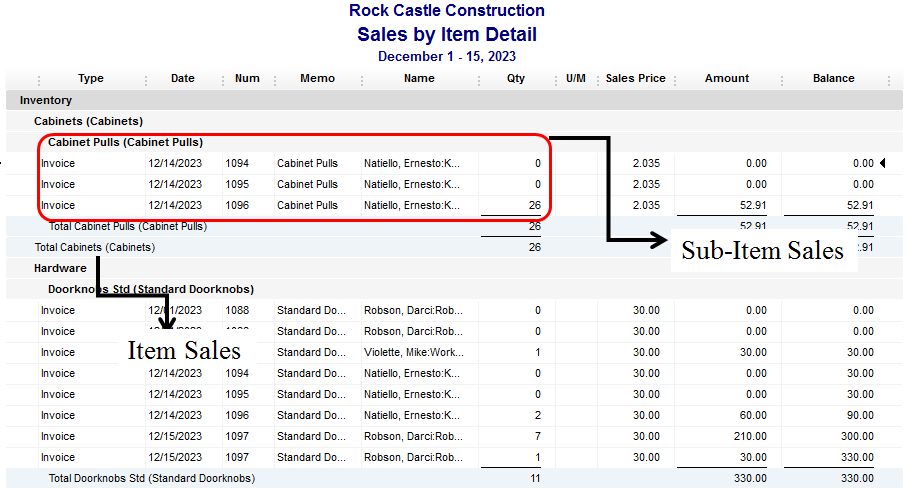
Task: Collapse the Hardware item group heading
Action: pyautogui.click(x=60, y=268)
